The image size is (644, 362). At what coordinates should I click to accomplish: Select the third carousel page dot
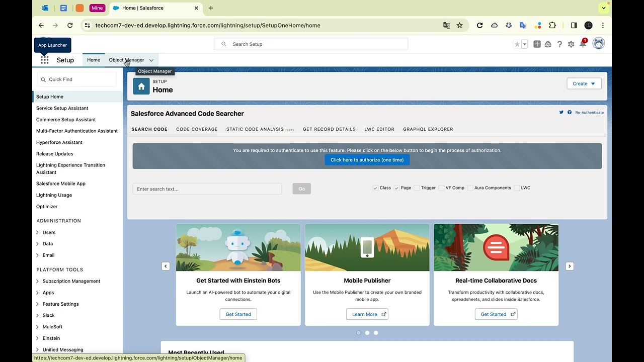click(x=376, y=333)
